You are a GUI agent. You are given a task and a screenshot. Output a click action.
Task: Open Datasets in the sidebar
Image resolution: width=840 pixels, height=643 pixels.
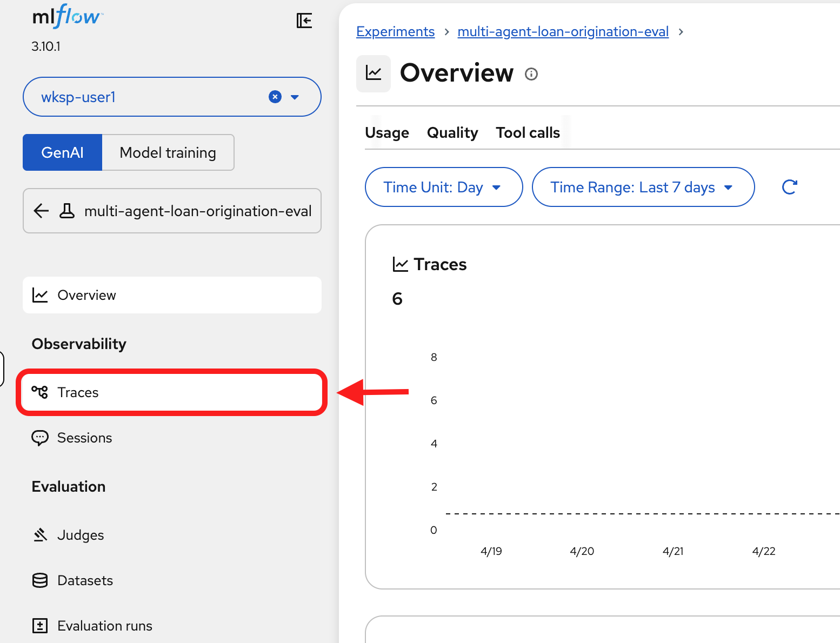point(172,580)
